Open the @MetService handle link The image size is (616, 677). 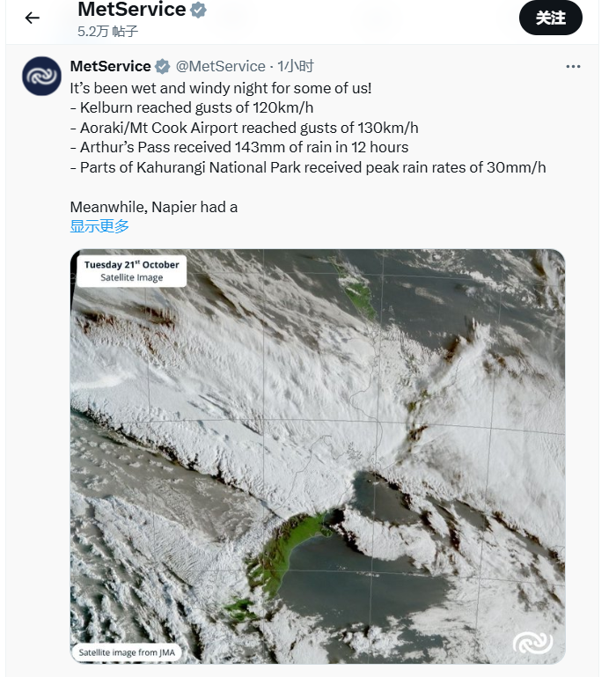pos(221,66)
